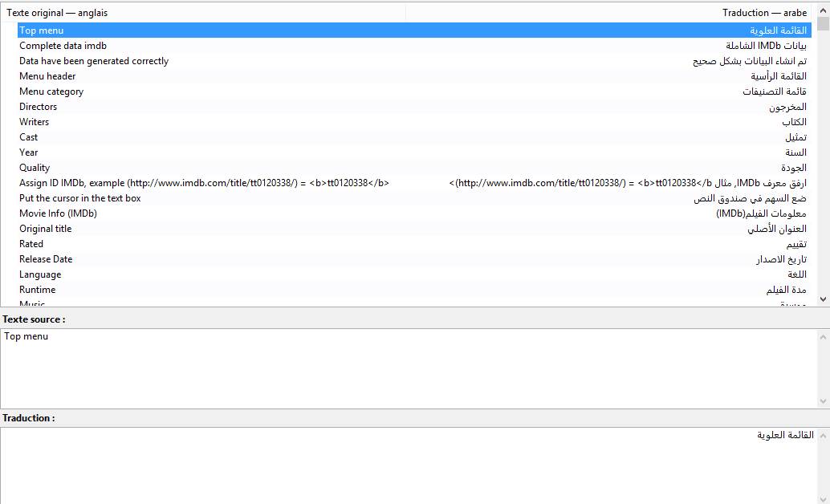Select the 'Complete data imdb' row

point(414,46)
